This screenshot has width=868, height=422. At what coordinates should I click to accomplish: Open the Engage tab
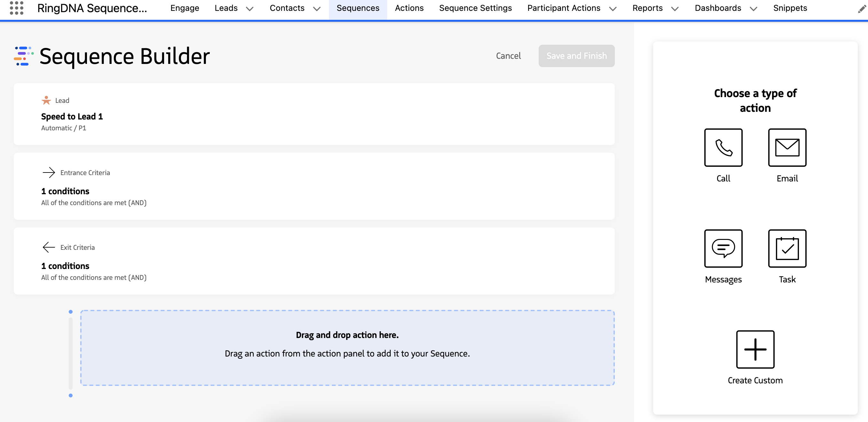pyautogui.click(x=185, y=8)
